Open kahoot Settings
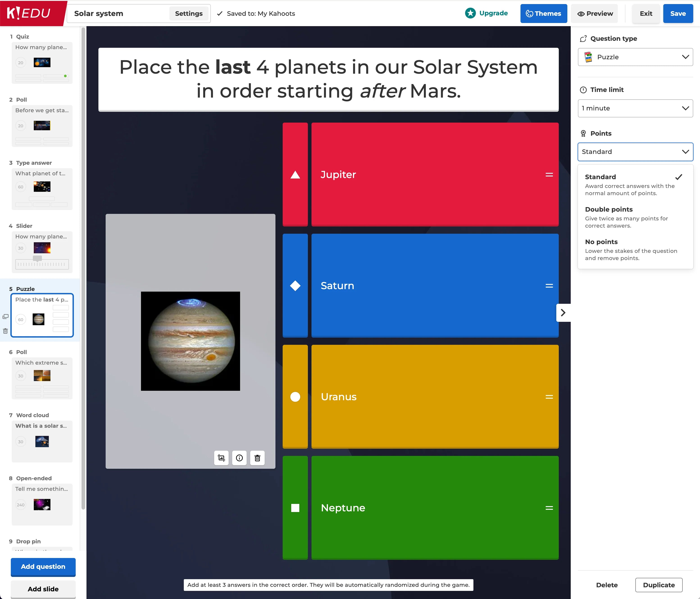700x599 pixels. pos(189,14)
